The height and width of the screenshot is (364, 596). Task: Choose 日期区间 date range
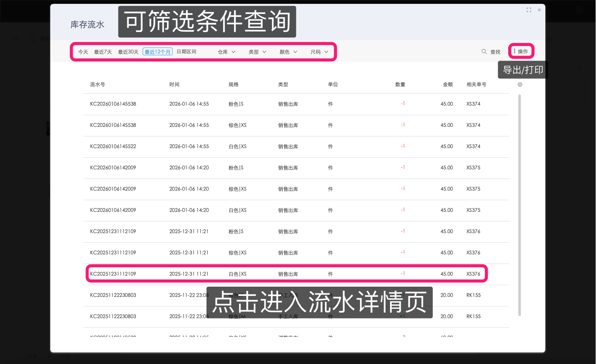[x=186, y=52]
